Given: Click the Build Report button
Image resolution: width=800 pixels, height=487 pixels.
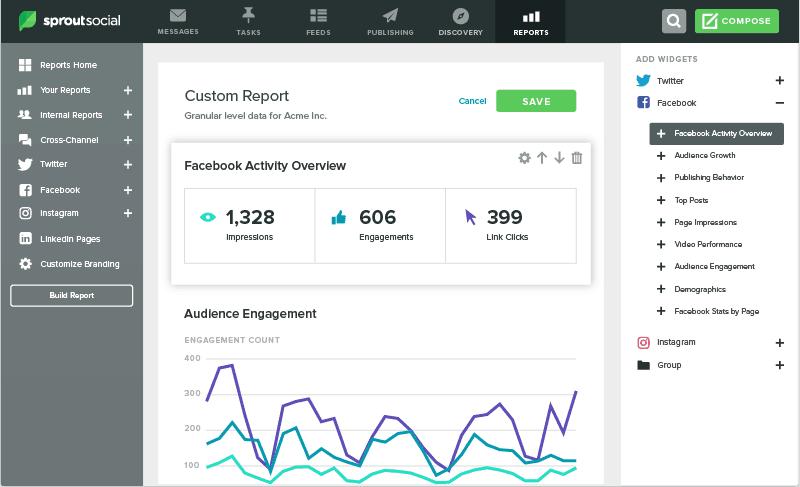Looking at the screenshot, I should (x=71, y=295).
